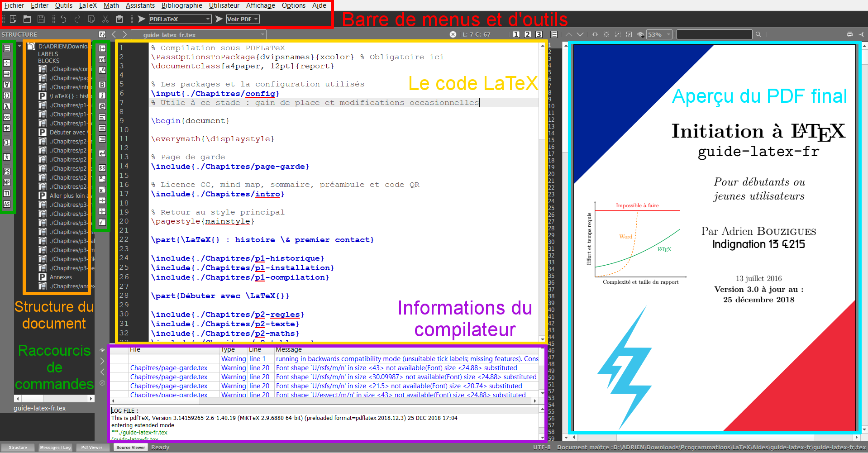Print the PDF using the printer icon
The image size is (868, 453).
click(849, 34)
